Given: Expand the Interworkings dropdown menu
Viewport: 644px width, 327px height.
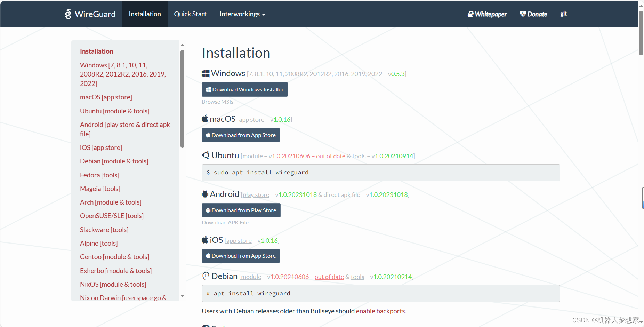Looking at the screenshot, I should (242, 14).
